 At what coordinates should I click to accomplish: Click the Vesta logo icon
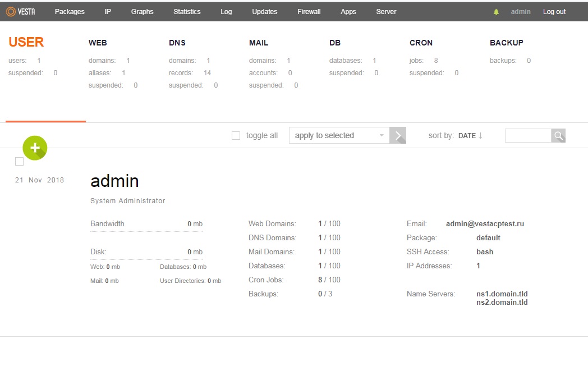coord(11,12)
